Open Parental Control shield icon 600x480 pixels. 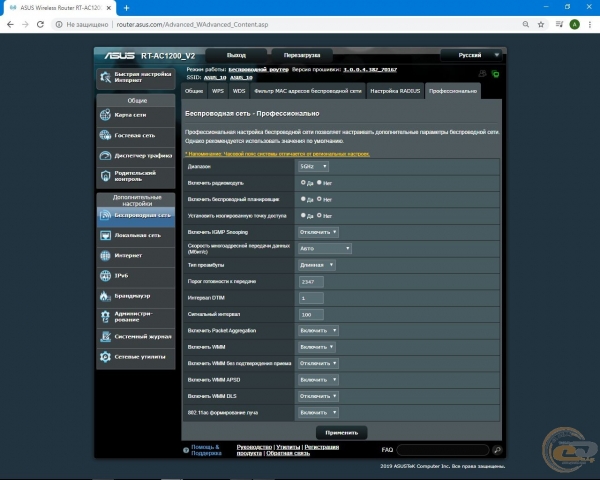coord(105,176)
